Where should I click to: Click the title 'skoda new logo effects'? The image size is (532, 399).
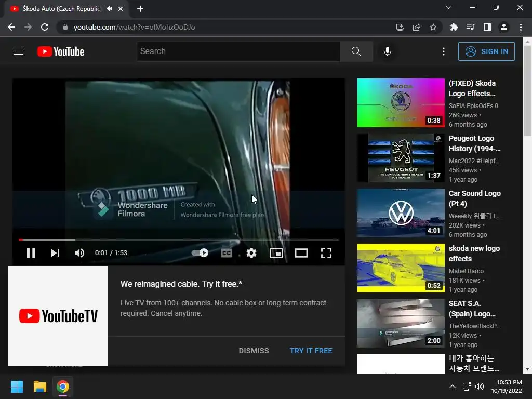[x=474, y=254]
